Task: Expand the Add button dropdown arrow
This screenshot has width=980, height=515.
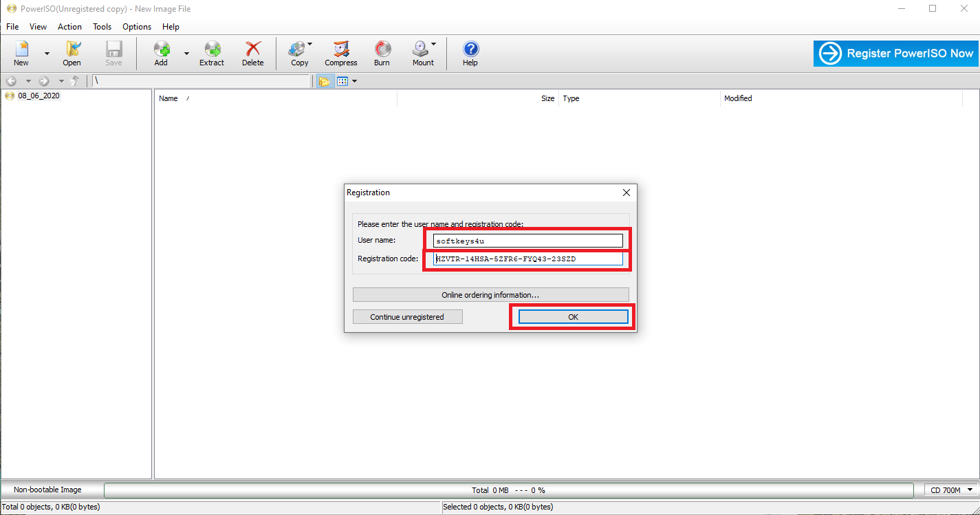Action: (186, 54)
